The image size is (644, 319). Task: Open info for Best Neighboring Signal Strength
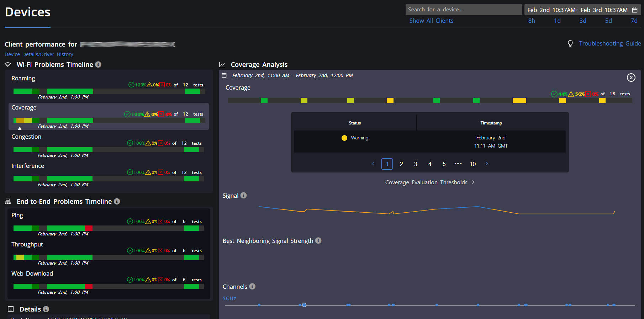318,240
